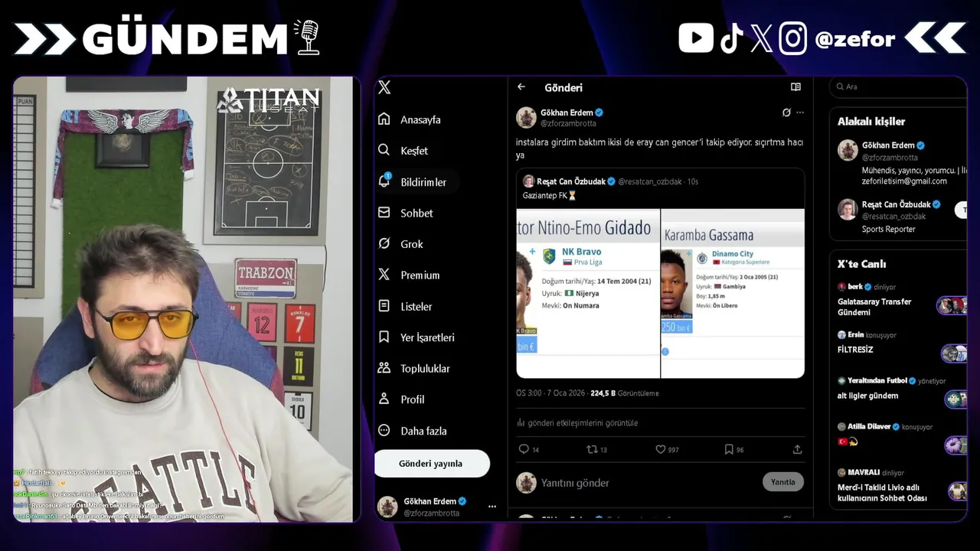Click the Ara search field
980x551 pixels.
898,86
